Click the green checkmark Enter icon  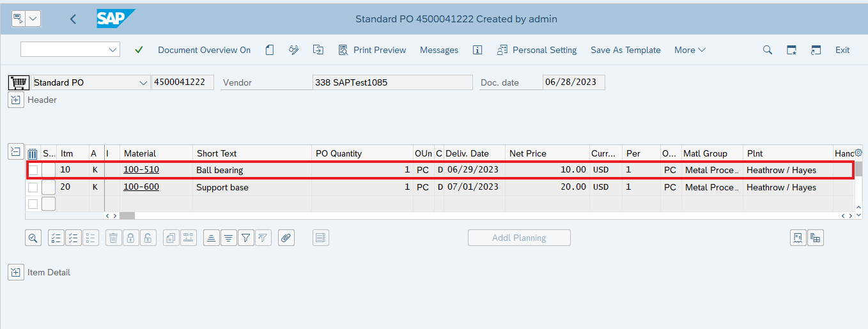pyautogui.click(x=139, y=50)
